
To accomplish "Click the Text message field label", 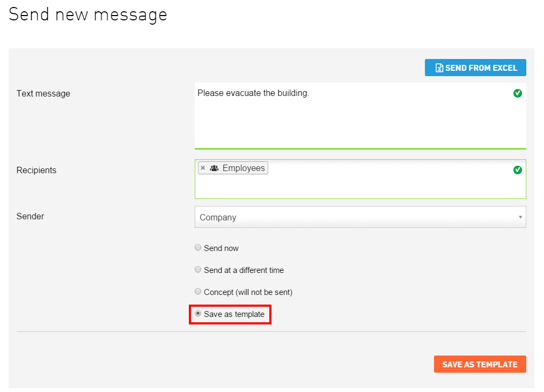I will coord(43,94).
